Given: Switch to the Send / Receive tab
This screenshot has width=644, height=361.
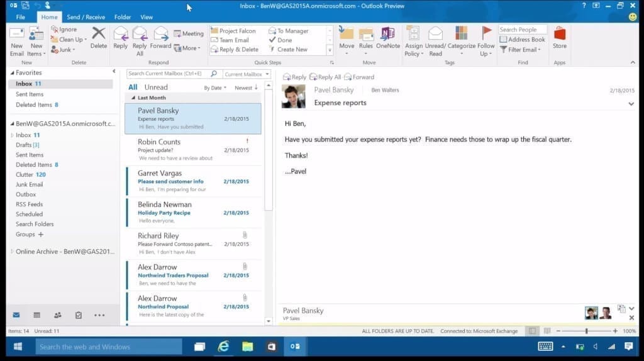Looking at the screenshot, I should (x=86, y=17).
